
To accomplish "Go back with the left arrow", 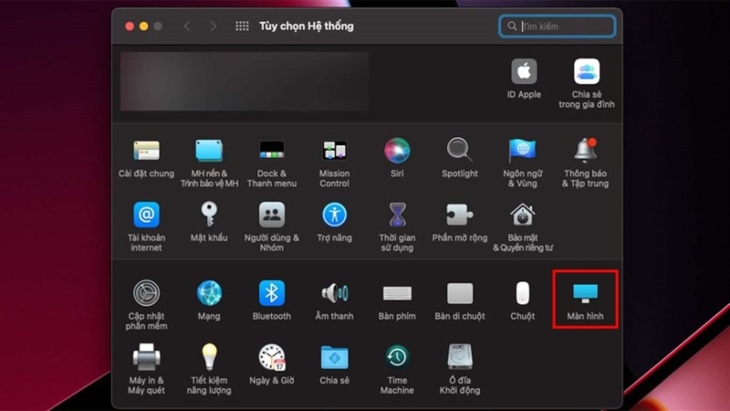I will coord(187,26).
